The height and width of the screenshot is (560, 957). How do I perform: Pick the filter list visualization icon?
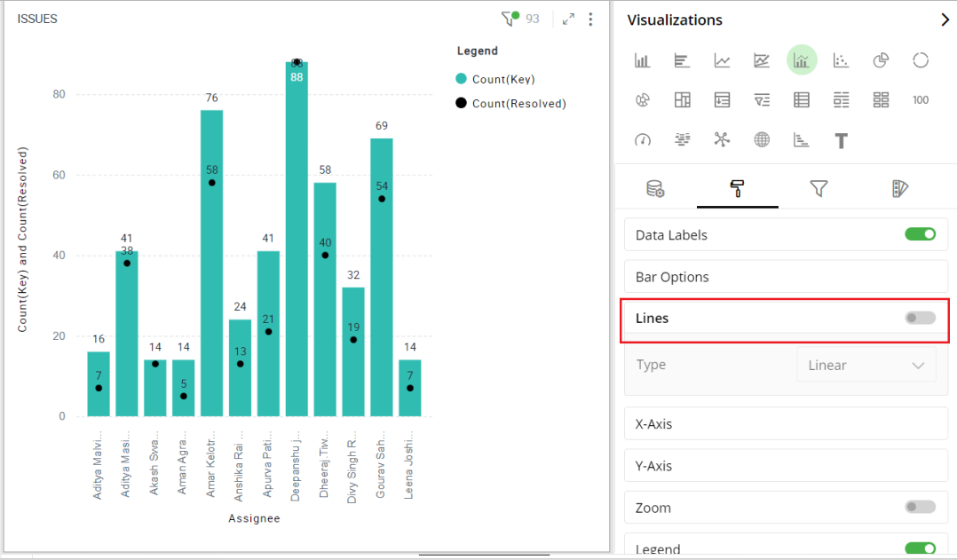click(762, 100)
